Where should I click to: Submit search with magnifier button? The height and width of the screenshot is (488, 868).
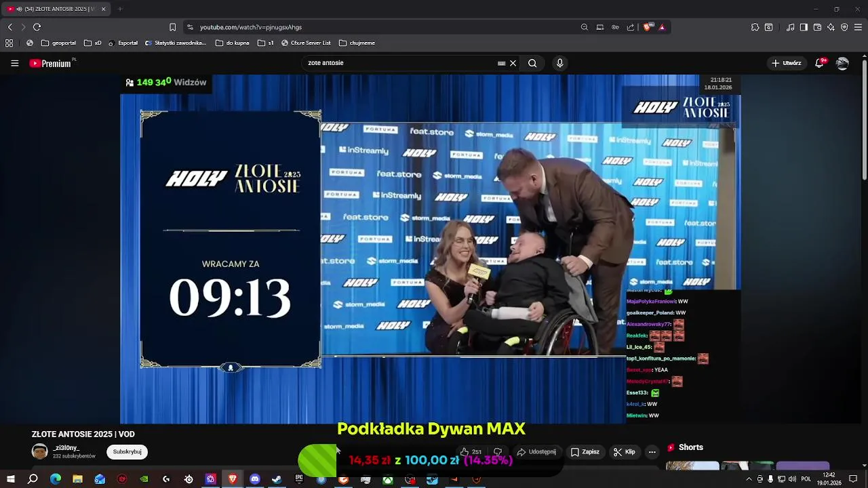coord(532,63)
